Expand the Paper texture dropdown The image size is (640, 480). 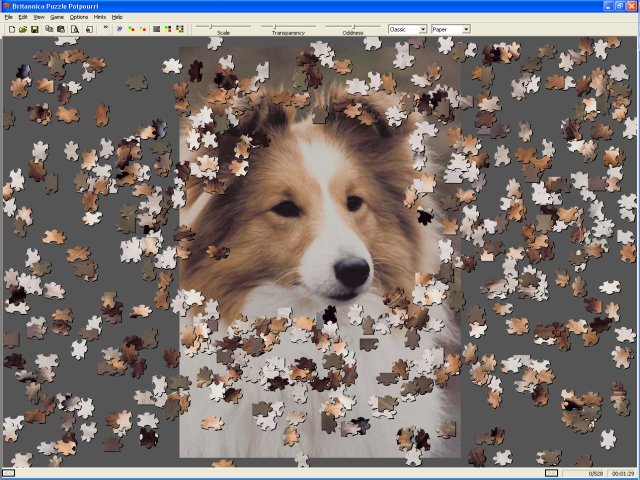[x=466, y=29]
